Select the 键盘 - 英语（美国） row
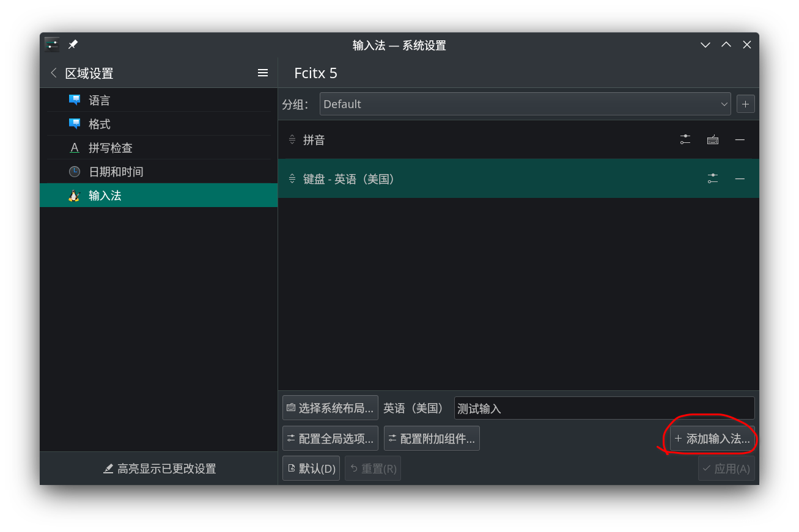799x532 pixels. tap(518, 178)
